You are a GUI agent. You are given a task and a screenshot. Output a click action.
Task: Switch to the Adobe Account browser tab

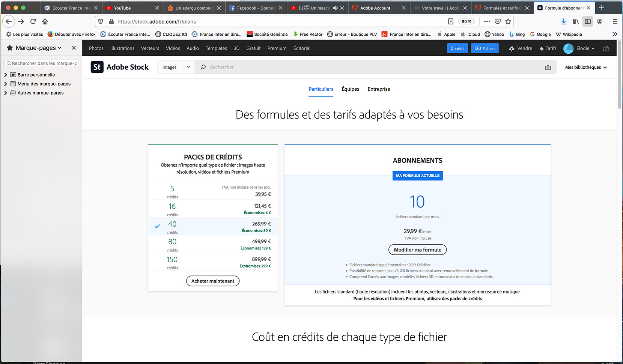click(379, 8)
